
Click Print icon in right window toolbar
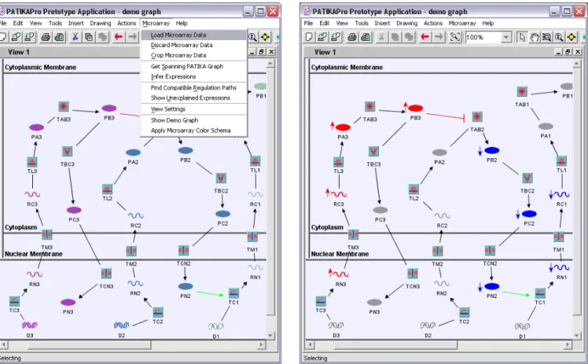pyautogui.click(x=351, y=37)
